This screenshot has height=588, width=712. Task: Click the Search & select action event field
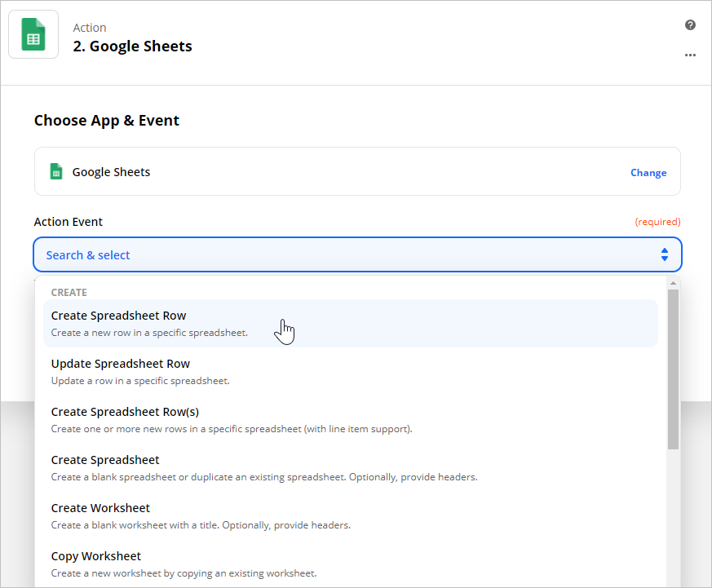point(357,254)
